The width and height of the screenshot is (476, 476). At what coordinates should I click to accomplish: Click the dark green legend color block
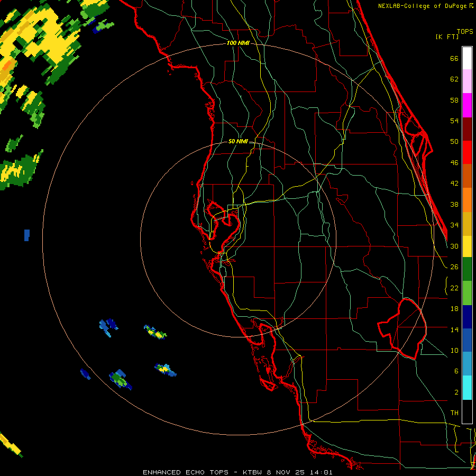(x=467, y=269)
